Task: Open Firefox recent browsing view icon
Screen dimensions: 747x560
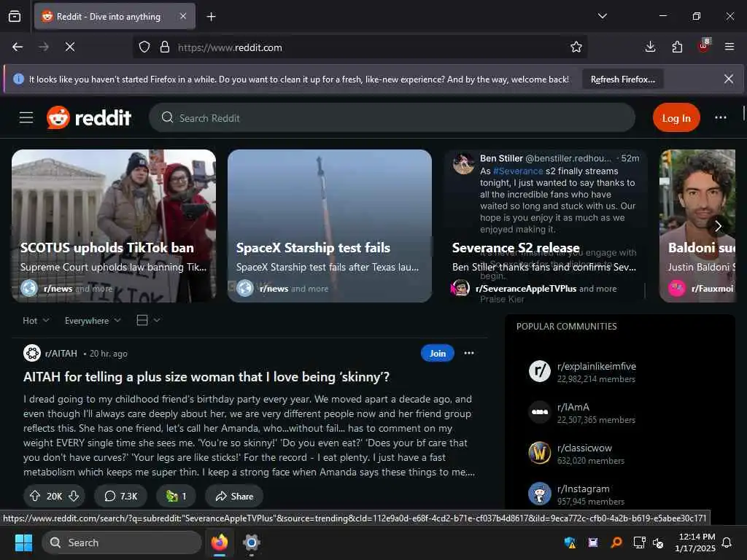Action: pos(15,17)
